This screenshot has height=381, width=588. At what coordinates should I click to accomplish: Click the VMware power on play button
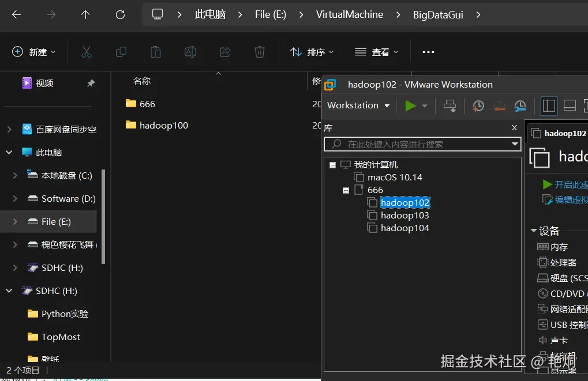[x=411, y=105]
